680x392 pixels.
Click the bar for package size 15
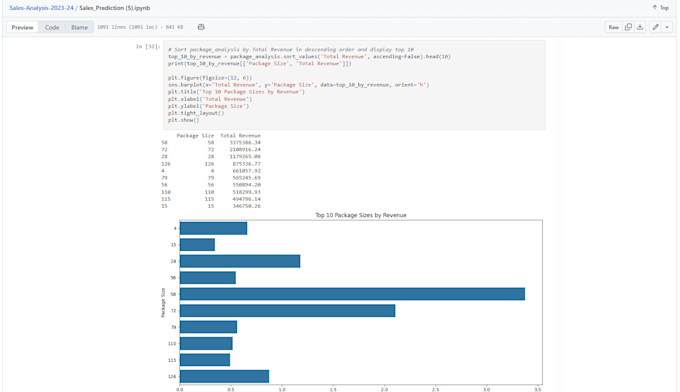point(197,245)
